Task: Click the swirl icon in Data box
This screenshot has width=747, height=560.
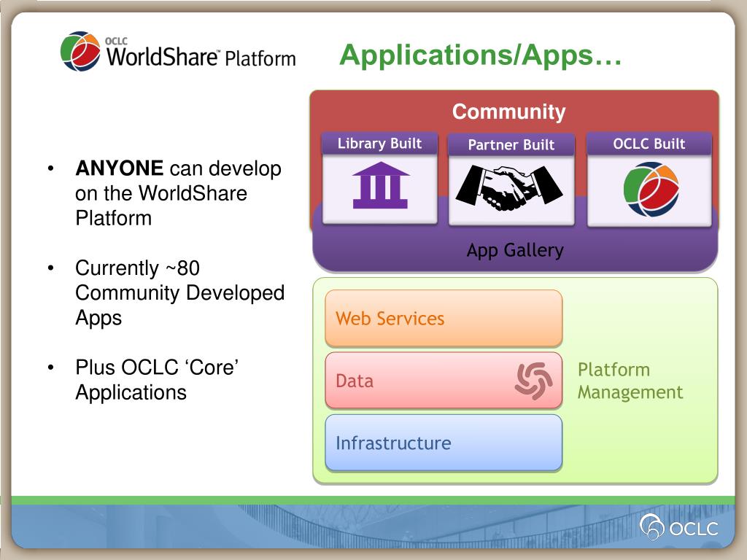Action: (534, 381)
